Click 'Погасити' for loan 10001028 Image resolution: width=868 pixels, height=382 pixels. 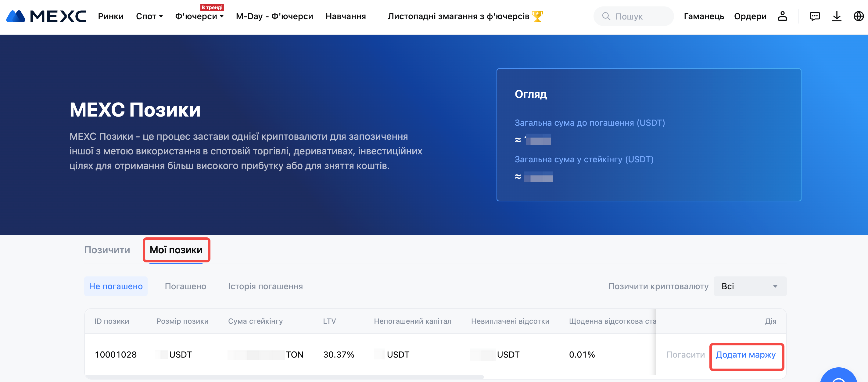pos(685,355)
